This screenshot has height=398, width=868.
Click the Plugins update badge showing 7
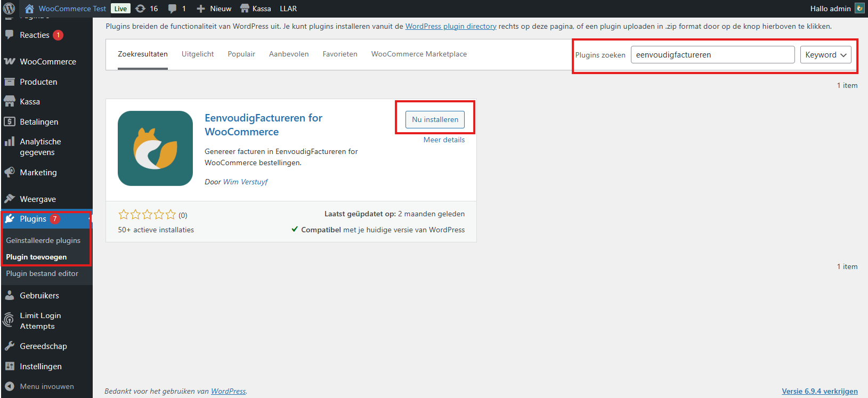coord(54,219)
